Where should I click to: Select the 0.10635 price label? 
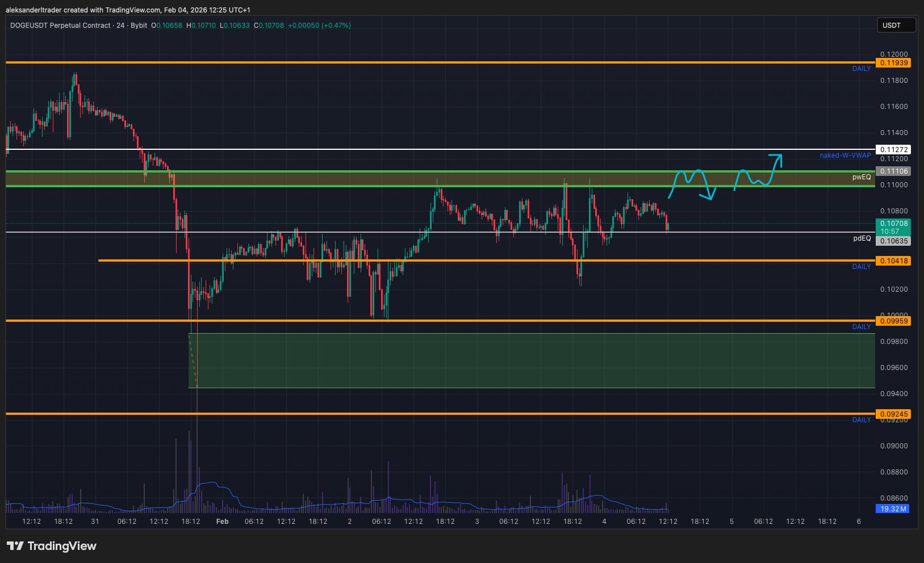(893, 241)
